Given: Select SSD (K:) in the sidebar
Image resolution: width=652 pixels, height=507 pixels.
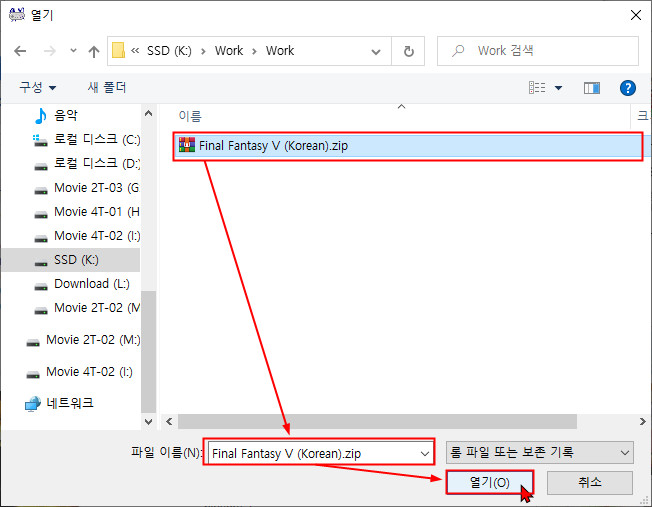Looking at the screenshot, I should click(76, 260).
